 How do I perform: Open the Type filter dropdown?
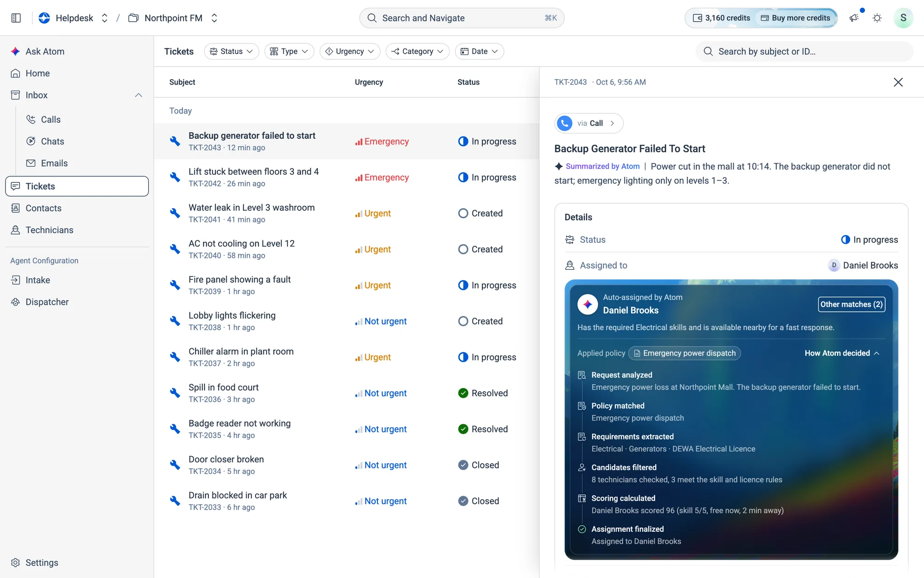289,51
